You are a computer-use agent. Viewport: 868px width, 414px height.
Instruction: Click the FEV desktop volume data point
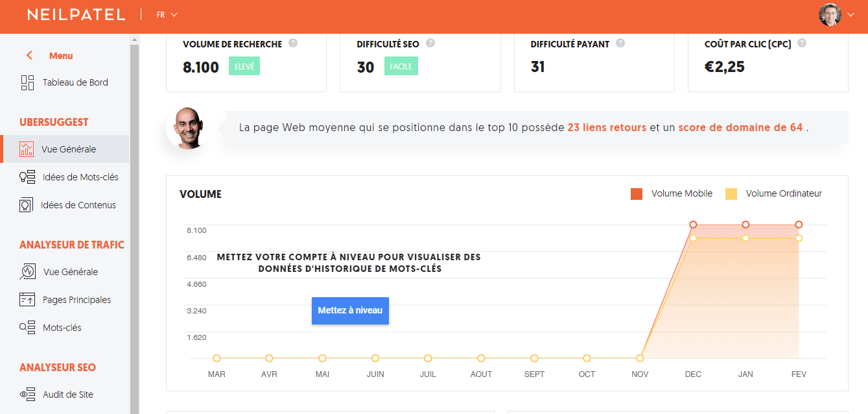tap(799, 238)
